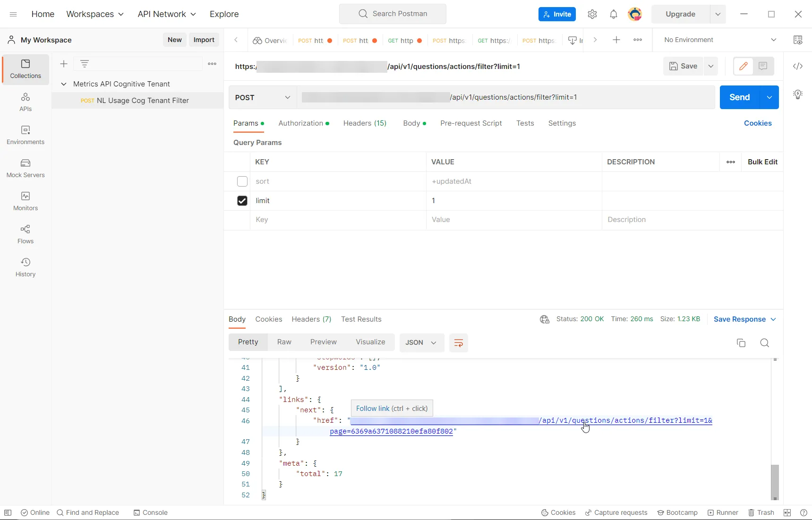This screenshot has width=812, height=520.
Task: Open Postman settings gear
Action: click(x=592, y=14)
